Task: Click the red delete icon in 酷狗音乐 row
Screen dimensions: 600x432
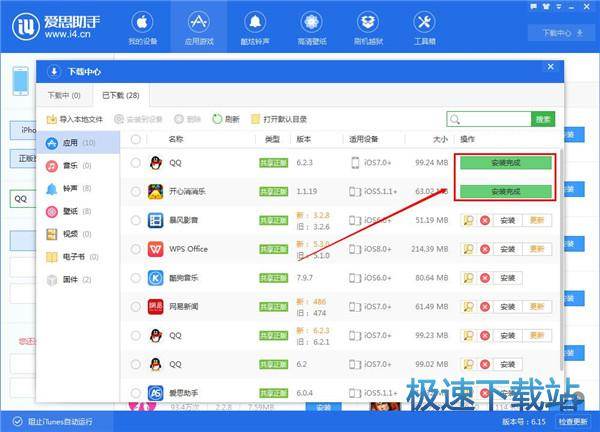Action: click(x=485, y=278)
